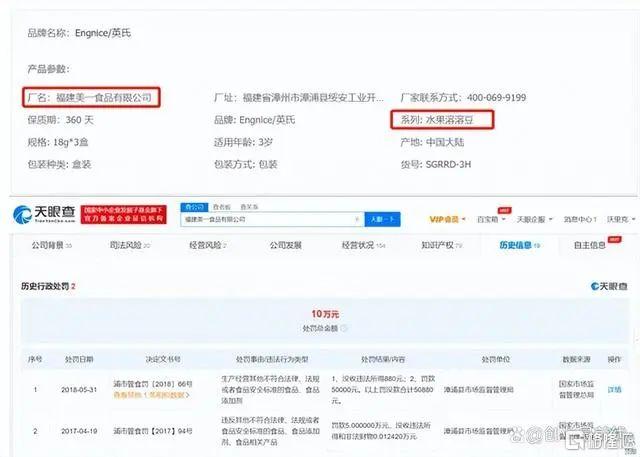This screenshot has width=640, height=457.
Task: Click the 决定文书号 column header
Action: click(x=163, y=359)
